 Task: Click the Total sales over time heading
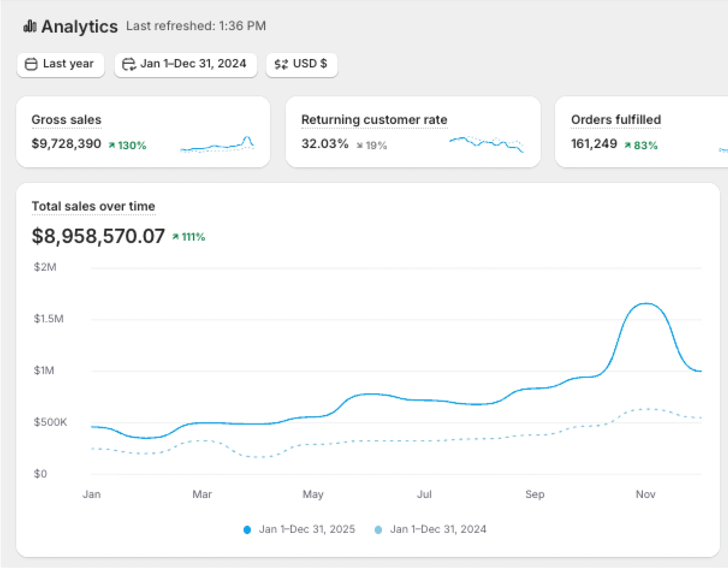point(93,206)
